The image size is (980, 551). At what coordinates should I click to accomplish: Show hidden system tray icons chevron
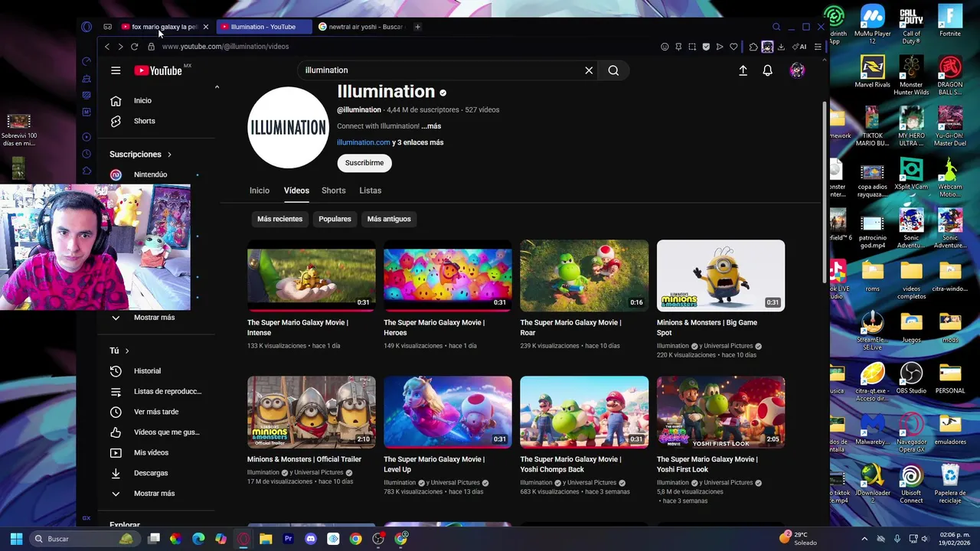[x=864, y=539]
